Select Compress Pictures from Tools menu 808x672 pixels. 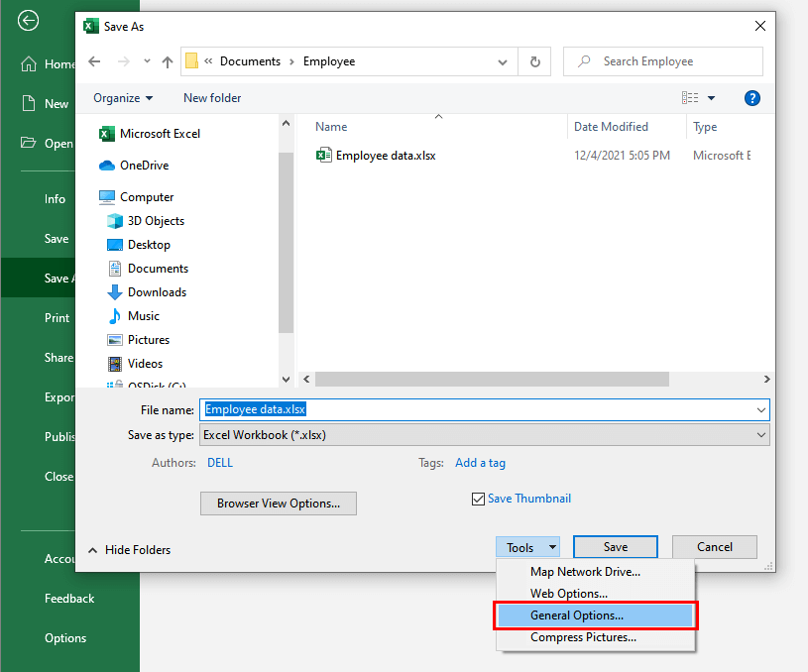click(583, 637)
